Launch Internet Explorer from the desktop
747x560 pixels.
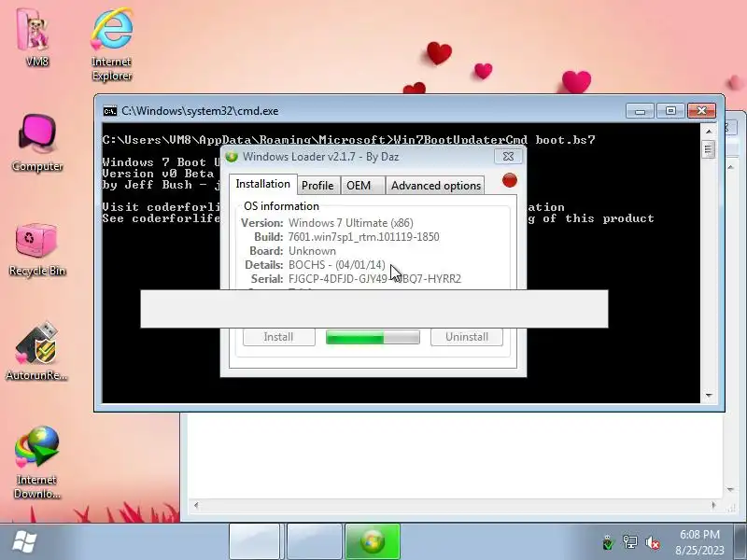pos(111,44)
